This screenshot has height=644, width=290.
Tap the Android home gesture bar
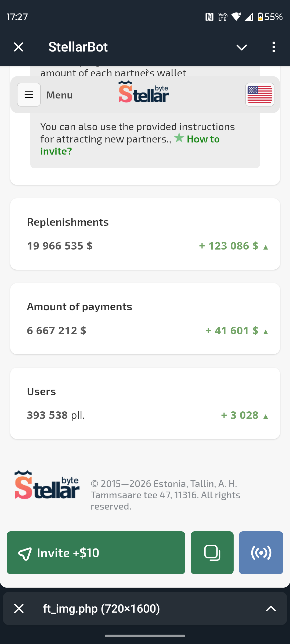[x=145, y=636]
